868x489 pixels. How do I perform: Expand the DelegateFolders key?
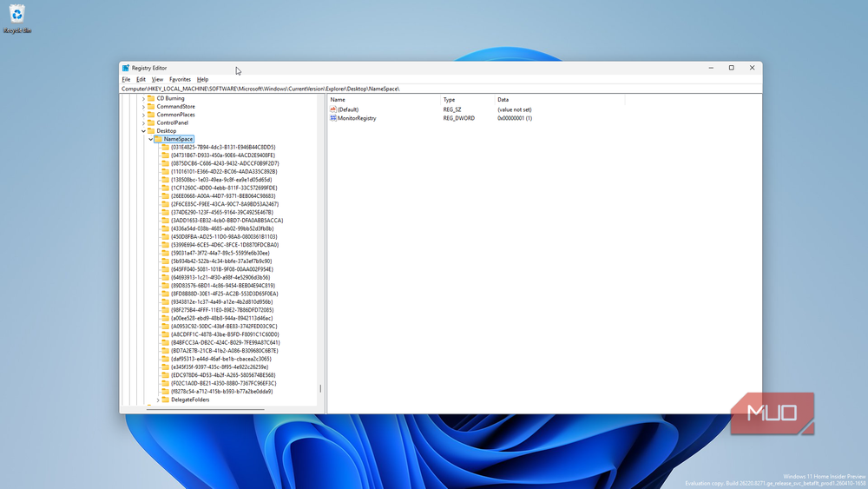[x=158, y=400]
